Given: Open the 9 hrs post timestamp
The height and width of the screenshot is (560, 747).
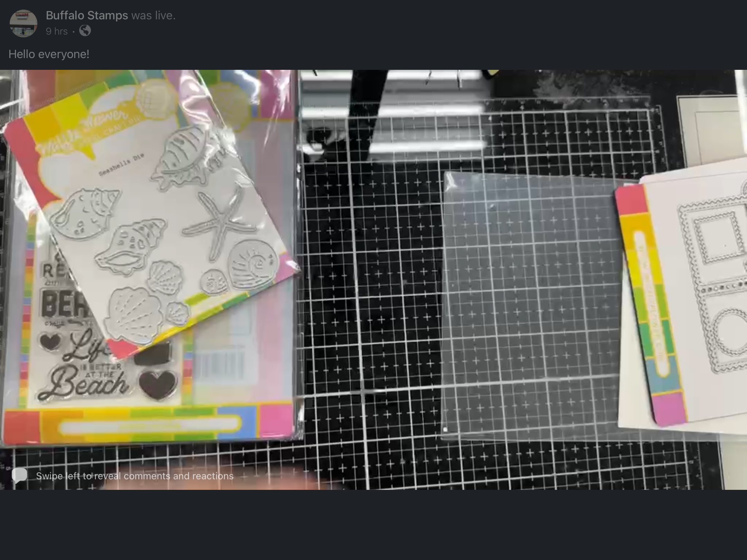Looking at the screenshot, I should [x=56, y=31].
